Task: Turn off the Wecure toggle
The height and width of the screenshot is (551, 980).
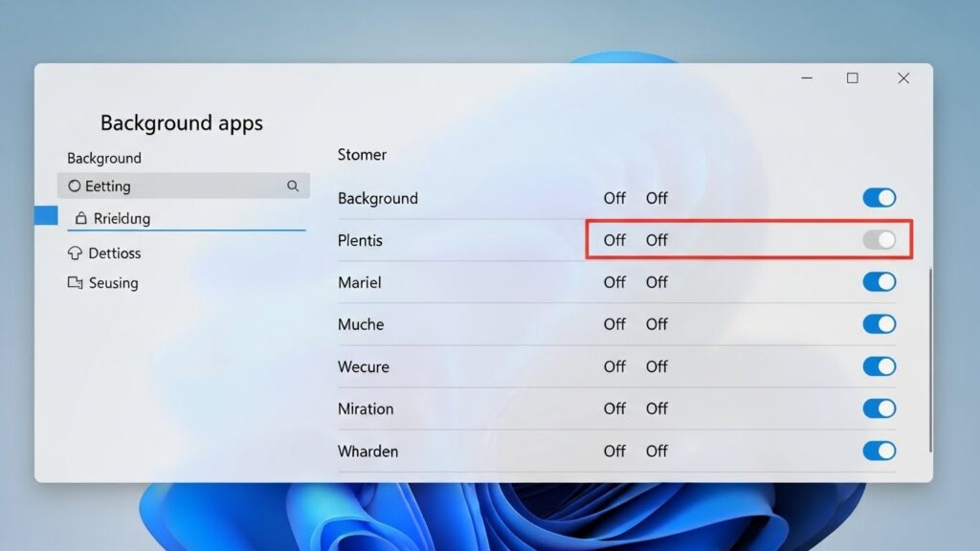Action: pyautogui.click(x=880, y=366)
